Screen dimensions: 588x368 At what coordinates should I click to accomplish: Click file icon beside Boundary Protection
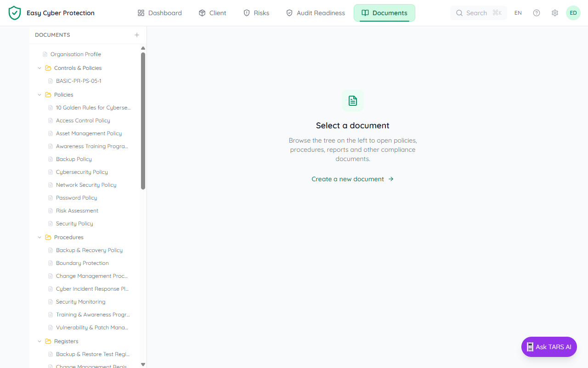(51, 263)
